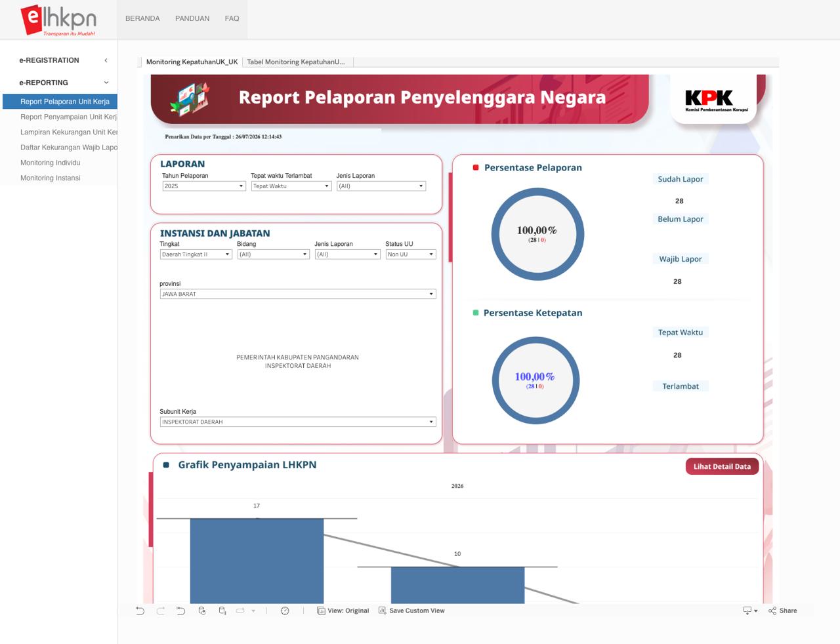Click the elhkpn logo

58,20
